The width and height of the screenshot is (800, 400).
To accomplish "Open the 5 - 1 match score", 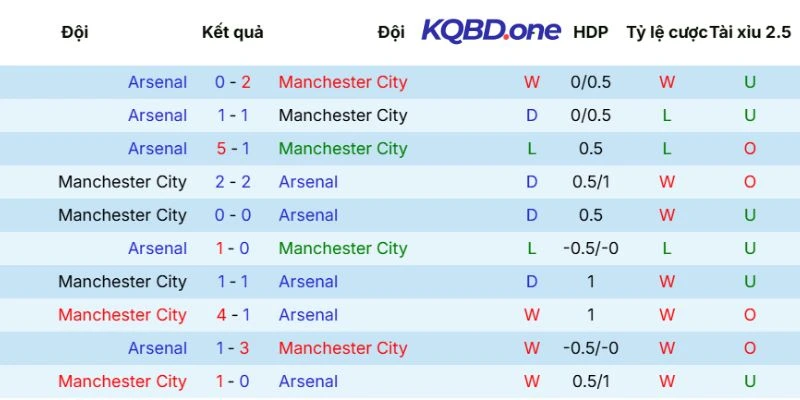I will click(233, 149).
